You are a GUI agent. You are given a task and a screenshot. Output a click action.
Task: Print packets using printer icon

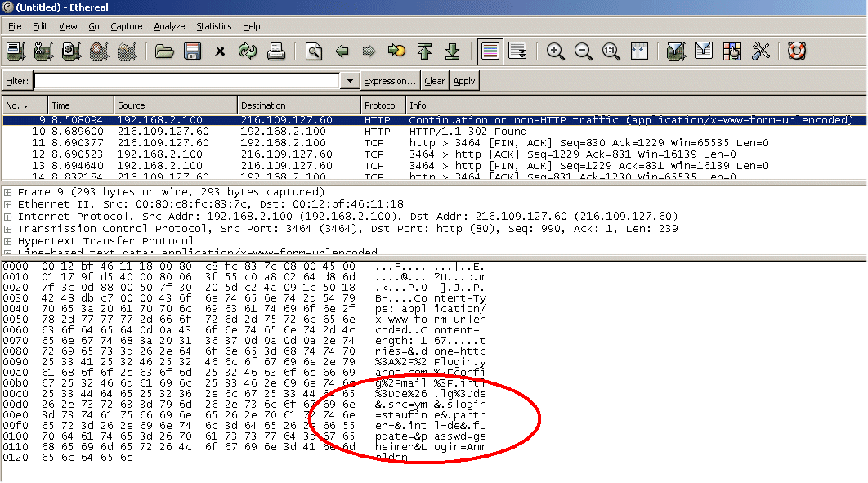pyautogui.click(x=276, y=51)
